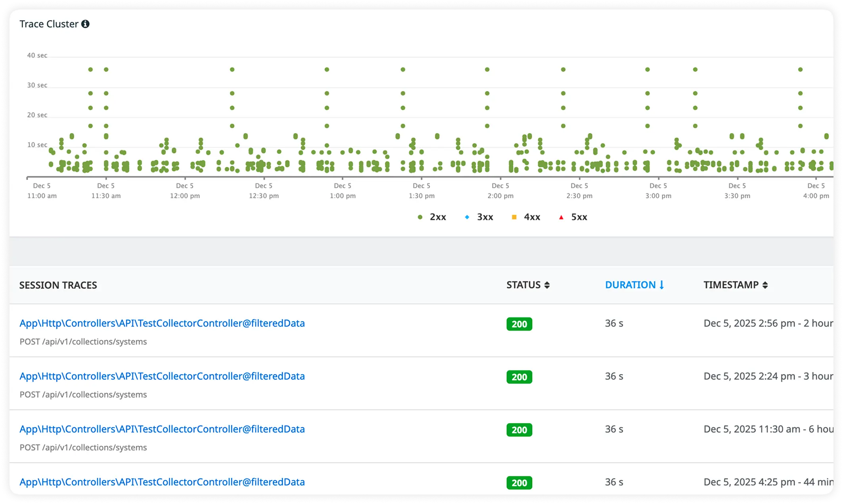The image size is (843, 504).
Task: Open the 11:30 am filteredData trace link
Action: pos(162,429)
